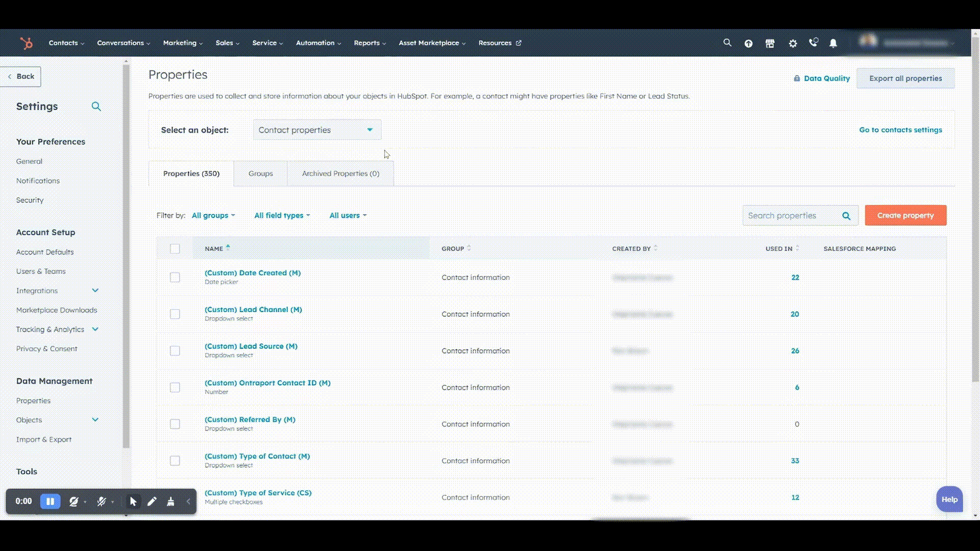980x551 pixels.
Task: Toggle checkbox for Custom Date Created row
Action: (175, 277)
